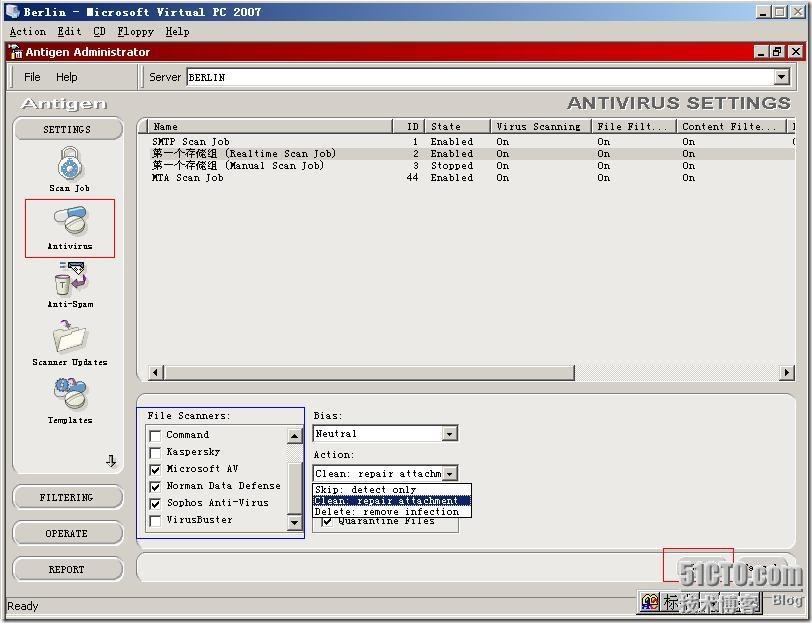
Task: Click the job list scroll left arrow
Action: 155,372
